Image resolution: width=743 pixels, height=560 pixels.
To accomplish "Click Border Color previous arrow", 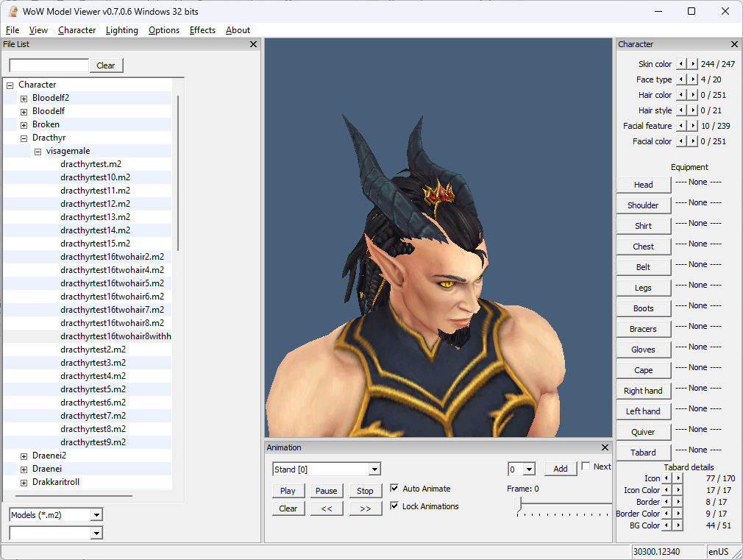I will click(666, 514).
